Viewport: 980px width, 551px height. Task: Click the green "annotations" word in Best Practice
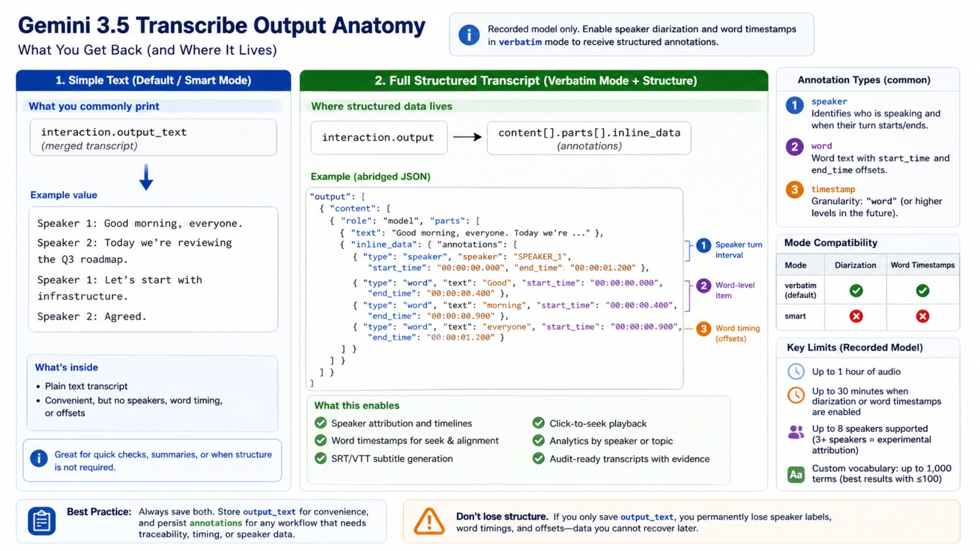(x=216, y=523)
